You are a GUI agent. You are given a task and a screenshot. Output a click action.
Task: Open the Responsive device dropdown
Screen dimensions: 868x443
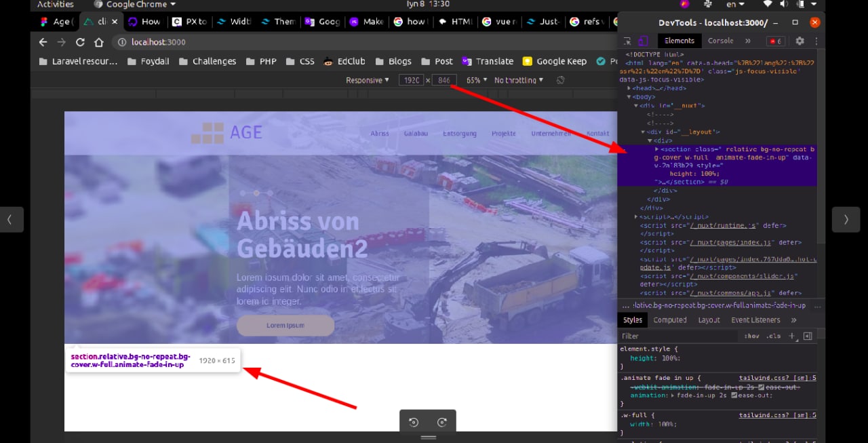368,80
